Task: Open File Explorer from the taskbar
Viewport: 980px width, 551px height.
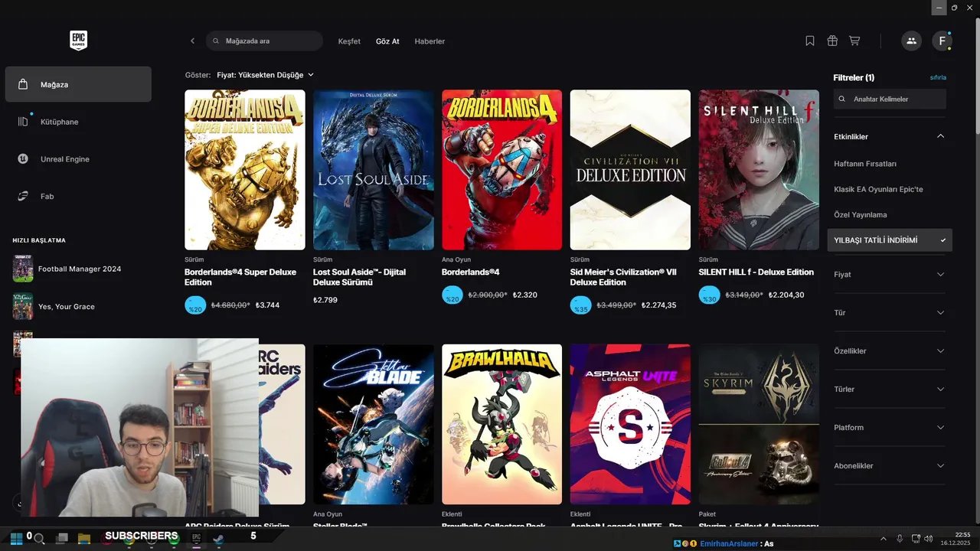Action: pos(84,538)
